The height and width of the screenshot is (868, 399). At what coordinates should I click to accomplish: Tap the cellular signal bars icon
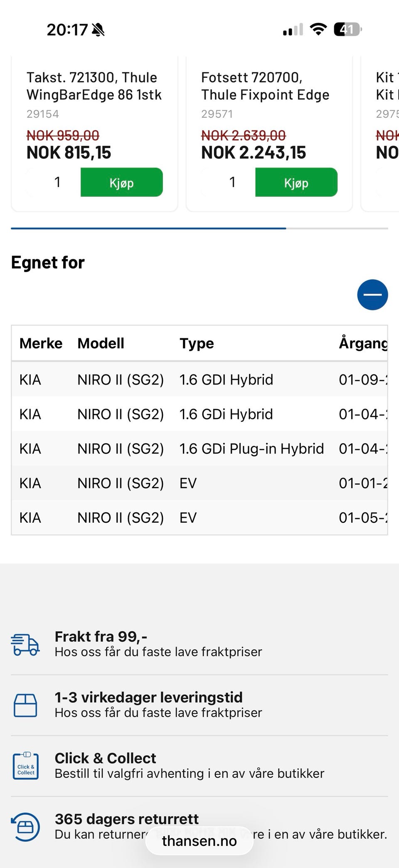tap(293, 30)
